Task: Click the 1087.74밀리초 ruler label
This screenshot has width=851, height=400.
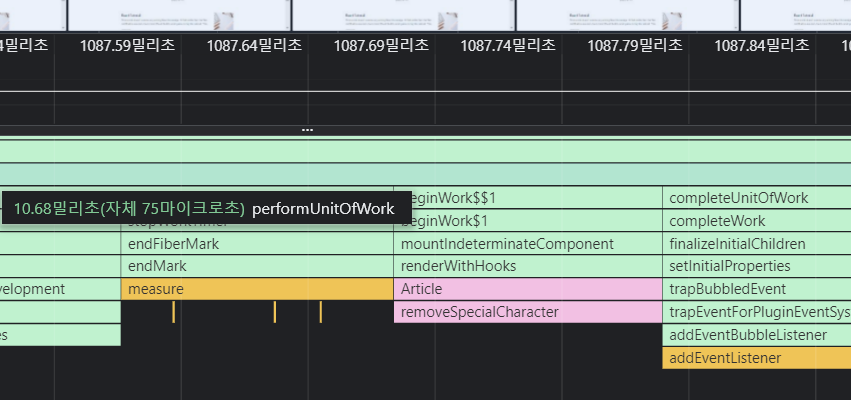Action: (508, 45)
